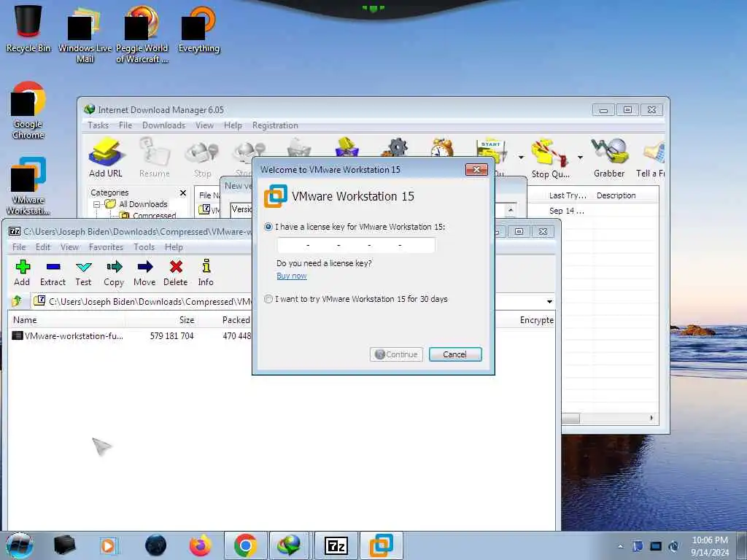747x560 pixels.
Task: Select 'I have a license key' radio option
Action: coord(268,227)
